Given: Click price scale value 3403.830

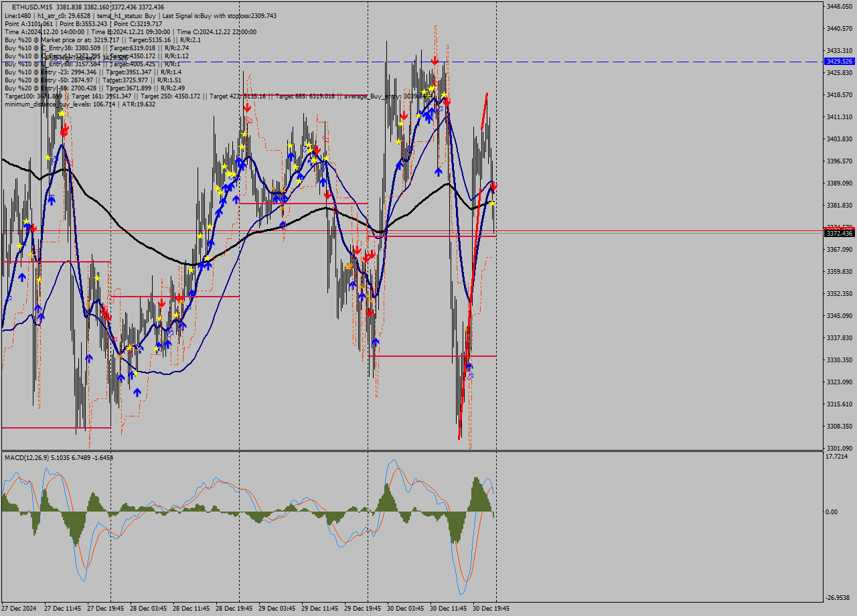Looking at the screenshot, I should click(839, 139).
